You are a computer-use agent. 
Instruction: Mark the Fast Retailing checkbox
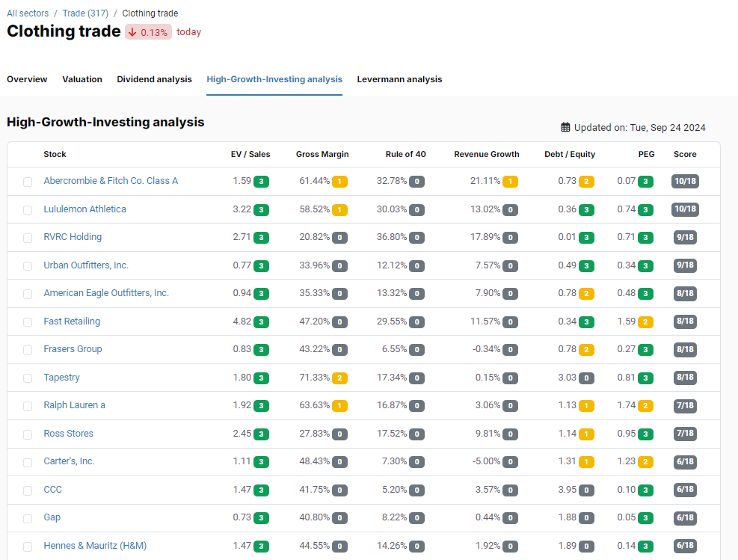coord(28,322)
